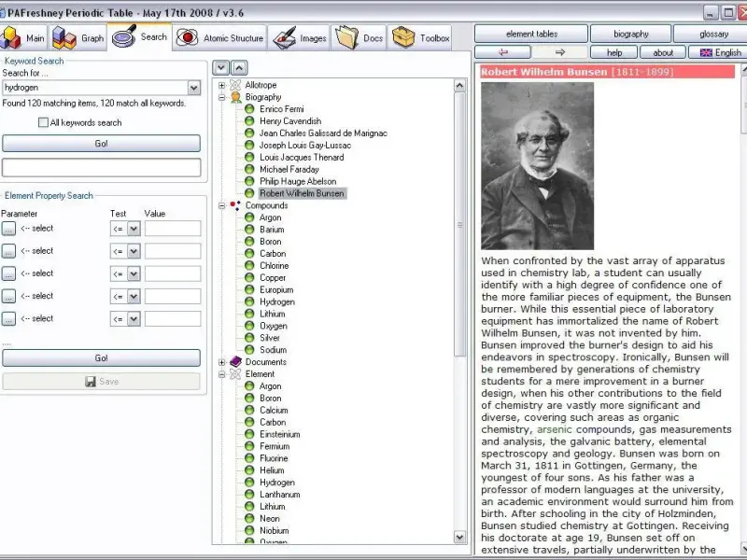The width and height of the screenshot is (747, 560).
Task: Click the Search tab magnifier icon
Action: point(124,37)
